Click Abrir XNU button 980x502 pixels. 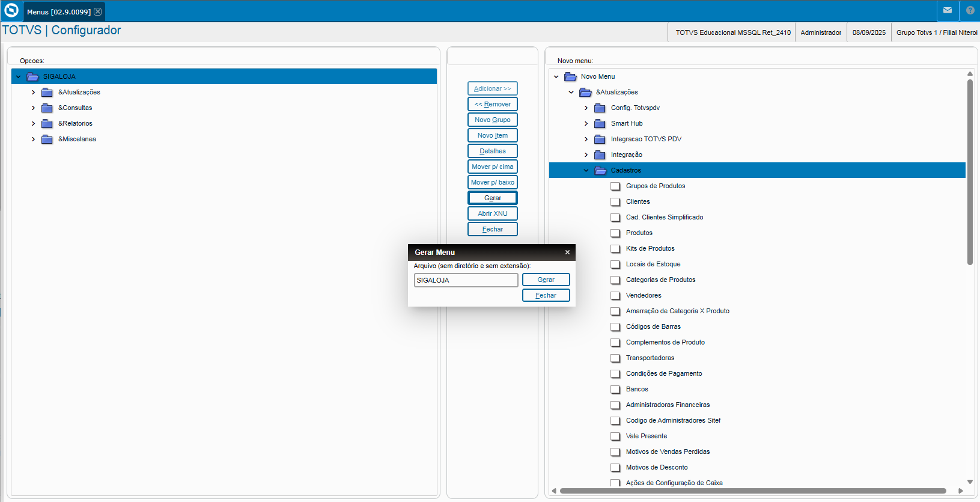pyautogui.click(x=493, y=213)
